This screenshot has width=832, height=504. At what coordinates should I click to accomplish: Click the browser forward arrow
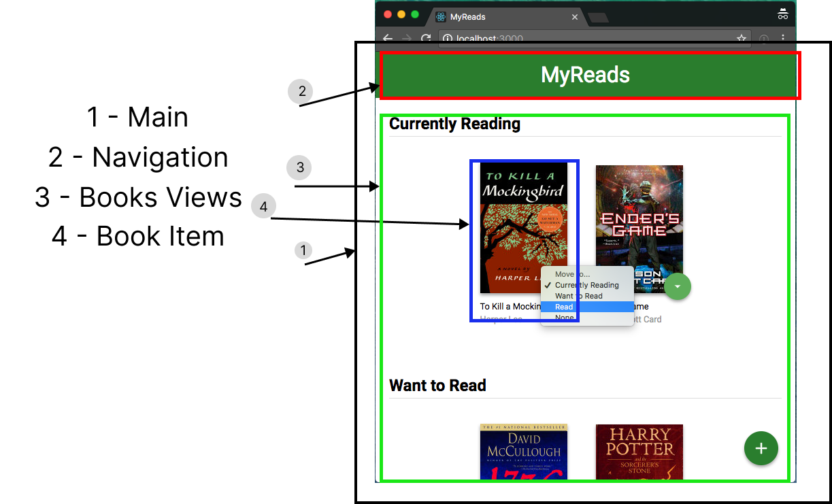[x=407, y=39]
